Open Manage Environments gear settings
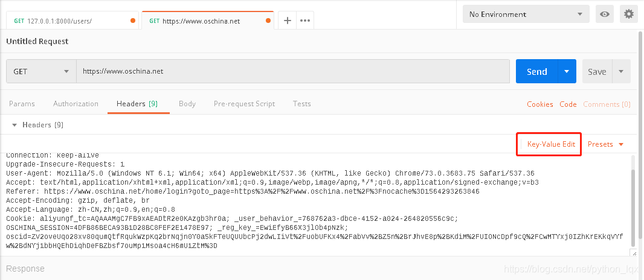 [629, 14]
